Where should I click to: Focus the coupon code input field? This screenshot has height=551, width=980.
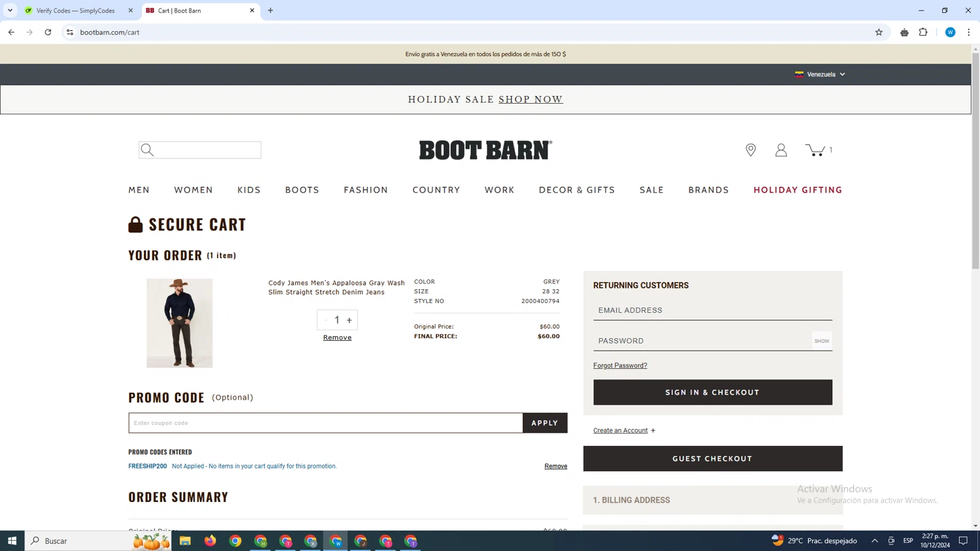(x=325, y=423)
